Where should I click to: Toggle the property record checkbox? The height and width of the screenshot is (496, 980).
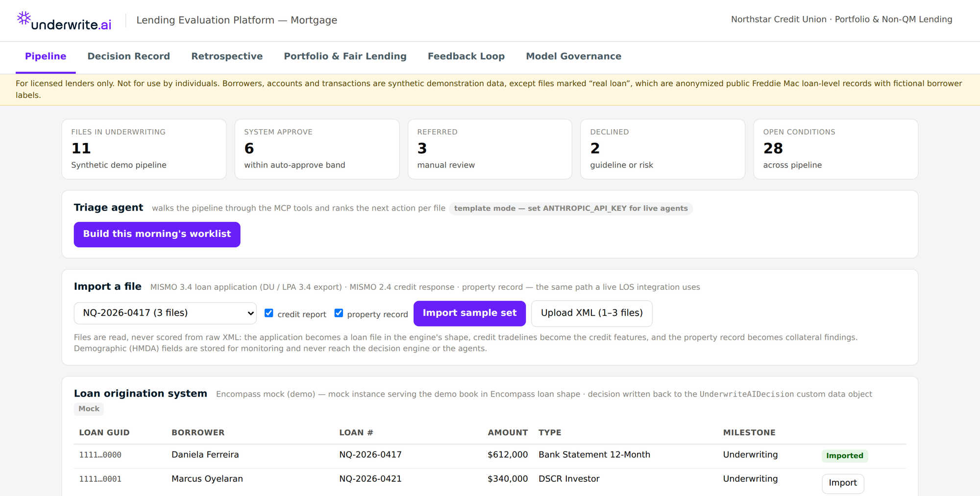(339, 313)
